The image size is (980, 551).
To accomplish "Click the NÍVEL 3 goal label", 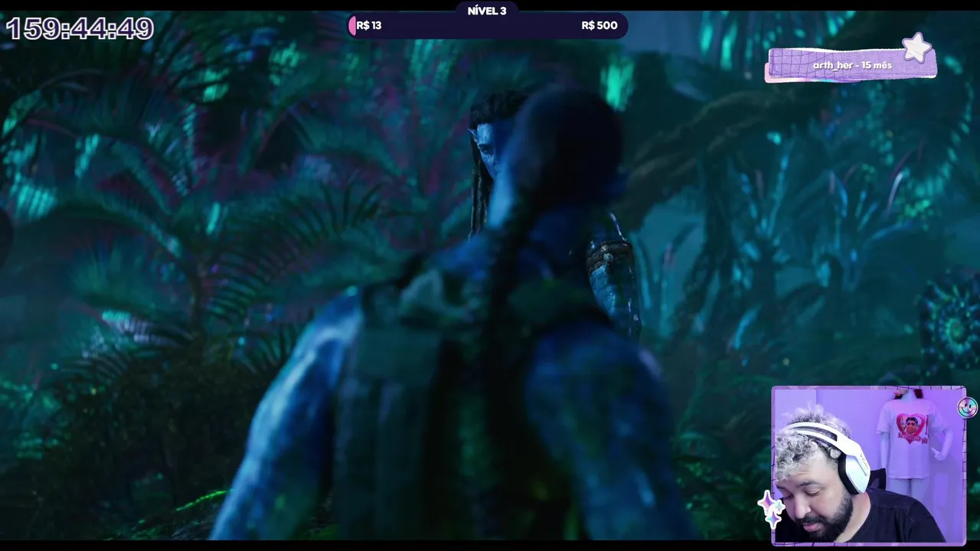I will pyautogui.click(x=487, y=11).
